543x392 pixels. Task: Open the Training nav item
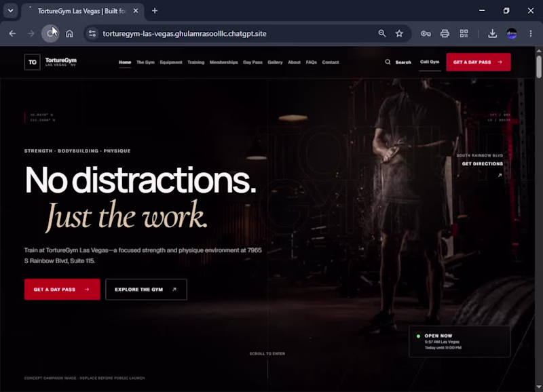coord(196,62)
